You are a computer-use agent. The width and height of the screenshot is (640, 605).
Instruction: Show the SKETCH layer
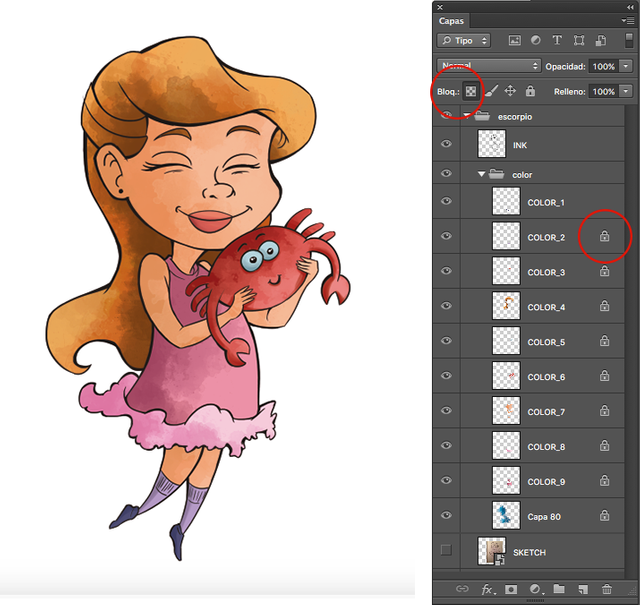tap(446, 550)
